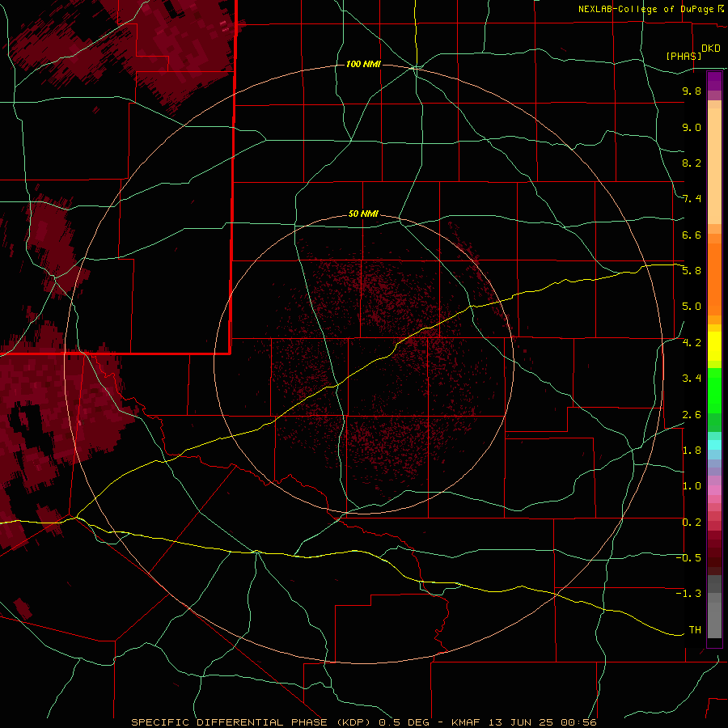
Task: Select the 0.2 legend value
Action: pyautogui.click(x=692, y=523)
